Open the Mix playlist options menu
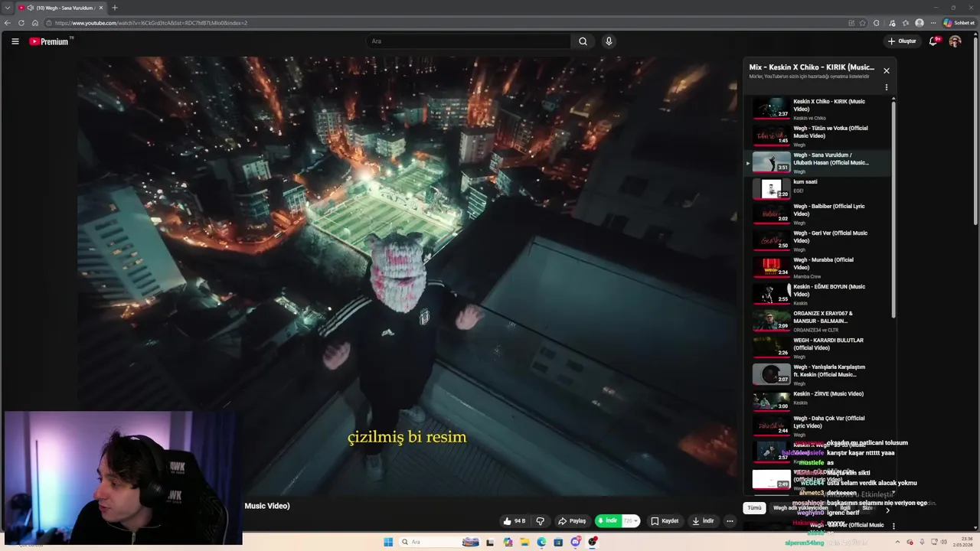 click(887, 87)
